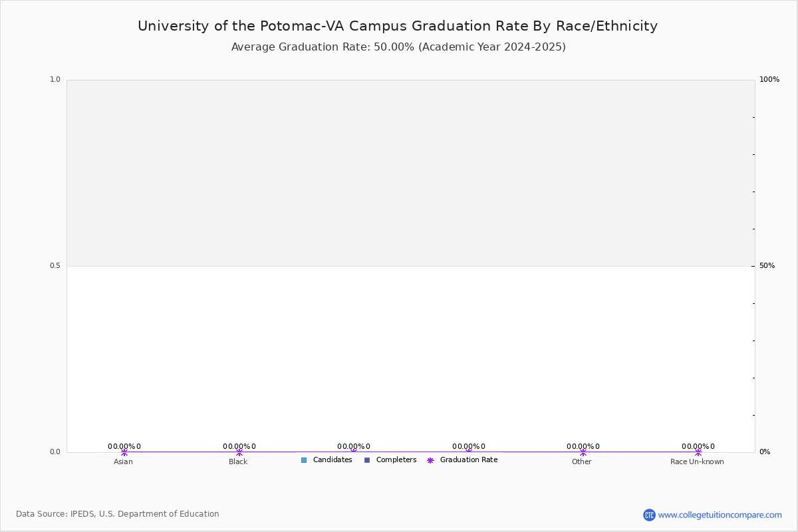Select the Other graduation rate star marker
Screen dimensions: 798x532
(x=583, y=452)
